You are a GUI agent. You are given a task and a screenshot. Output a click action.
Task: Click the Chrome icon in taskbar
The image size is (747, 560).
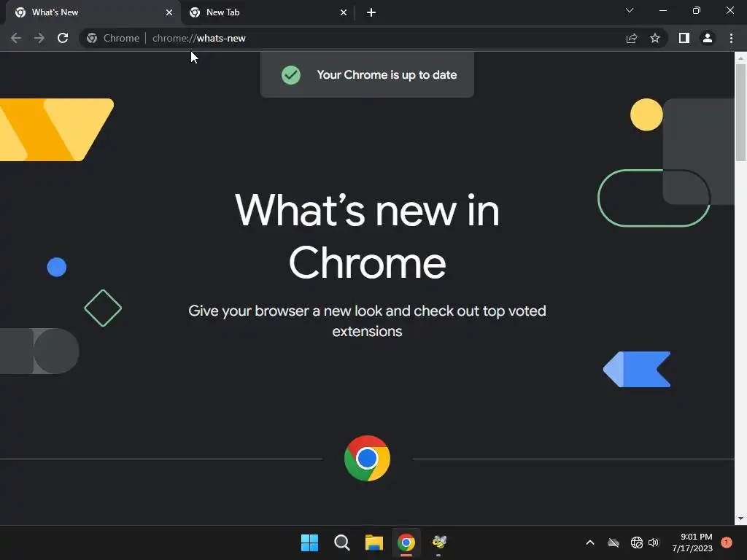(406, 542)
